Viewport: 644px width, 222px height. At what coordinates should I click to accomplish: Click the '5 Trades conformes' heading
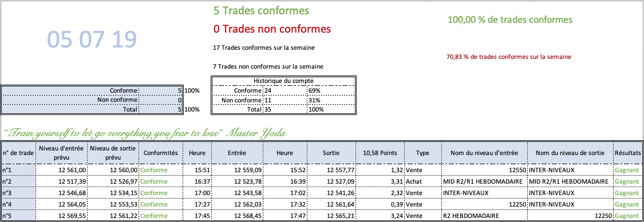[261, 11]
